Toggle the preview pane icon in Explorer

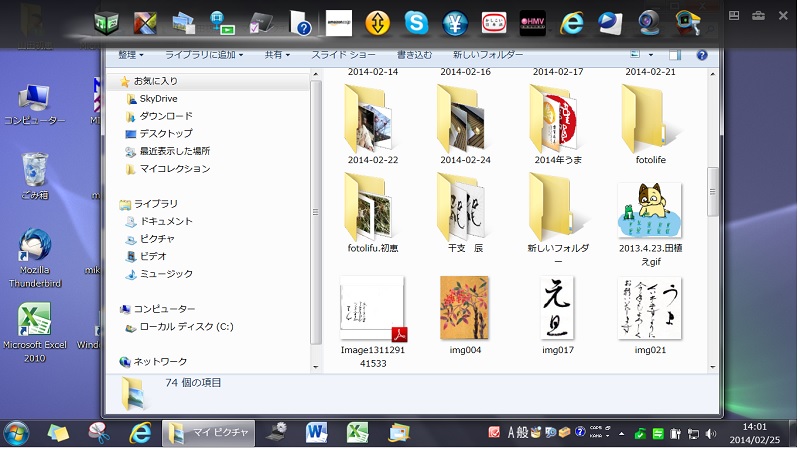(675, 55)
